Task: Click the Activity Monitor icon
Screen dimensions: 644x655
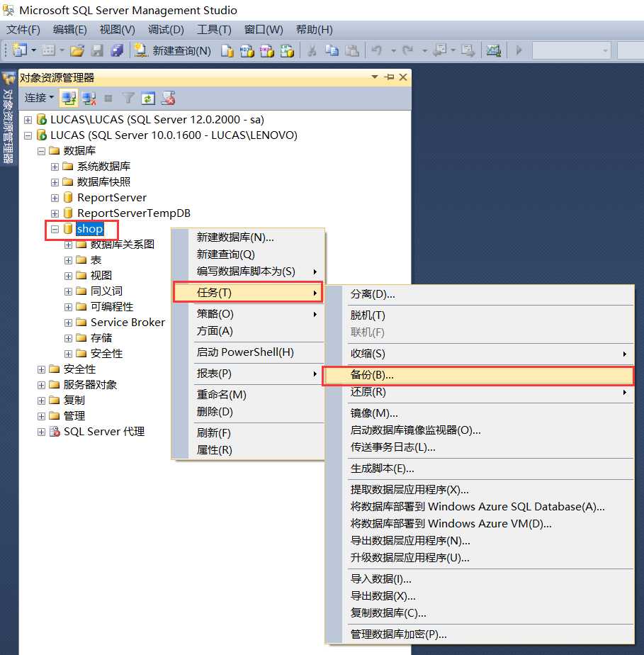Action: pyautogui.click(x=493, y=50)
